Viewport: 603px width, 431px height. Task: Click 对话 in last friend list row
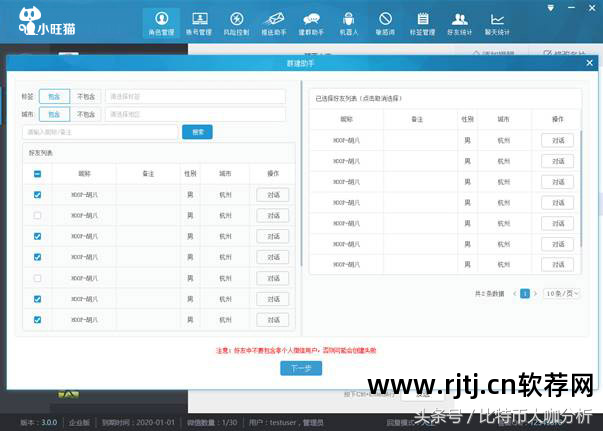pyautogui.click(x=273, y=320)
